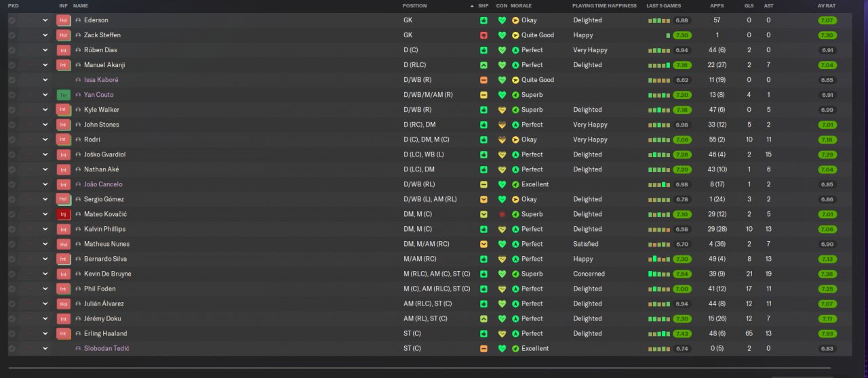The height and width of the screenshot is (378, 868).
Task: Click the orange sharpness icon for Issa Kaboré
Action: [x=484, y=80]
